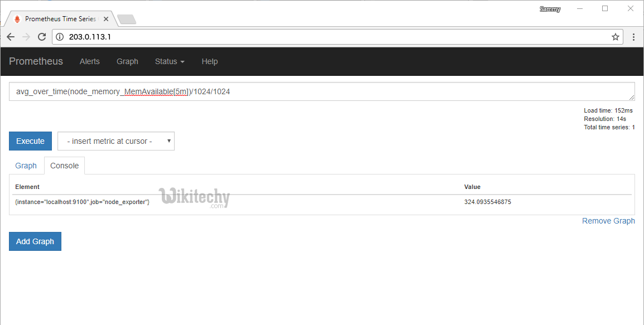
Task: Click the Prometheus brand link
Action: [36, 61]
